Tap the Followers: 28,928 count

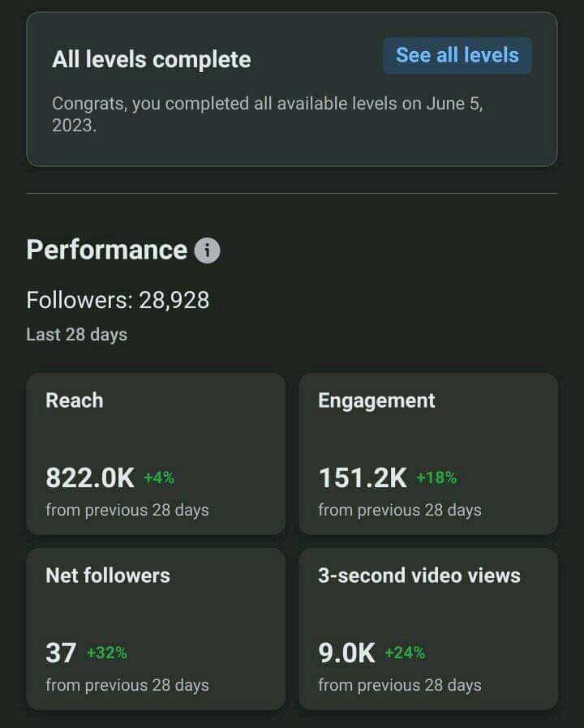pos(118,301)
